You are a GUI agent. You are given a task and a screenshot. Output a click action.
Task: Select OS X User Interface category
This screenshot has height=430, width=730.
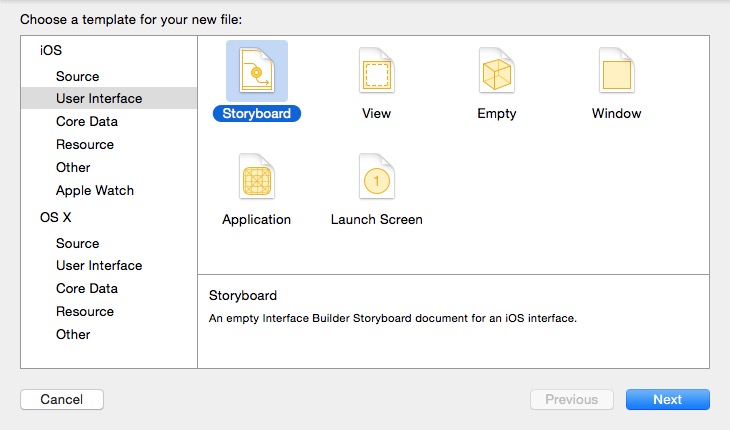point(99,265)
